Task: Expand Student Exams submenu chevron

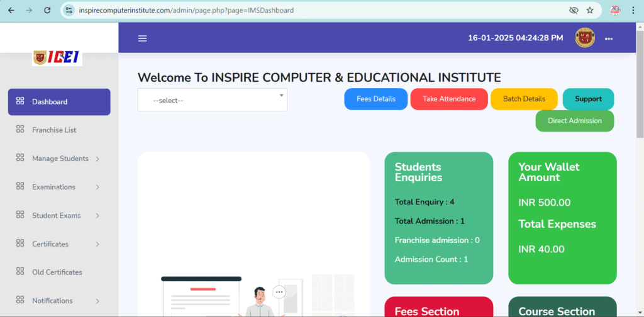Action: (97, 216)
